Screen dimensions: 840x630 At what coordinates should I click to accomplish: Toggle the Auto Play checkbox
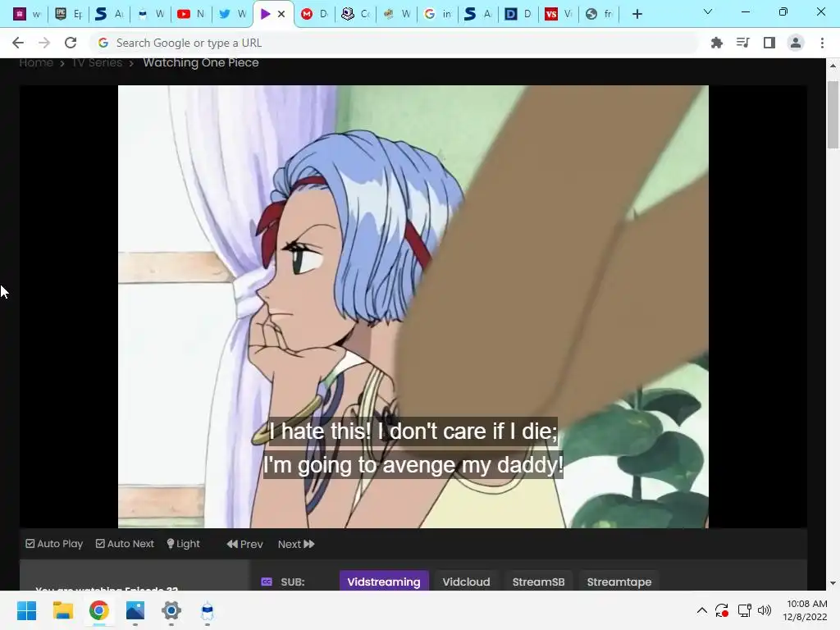[54, 544]
